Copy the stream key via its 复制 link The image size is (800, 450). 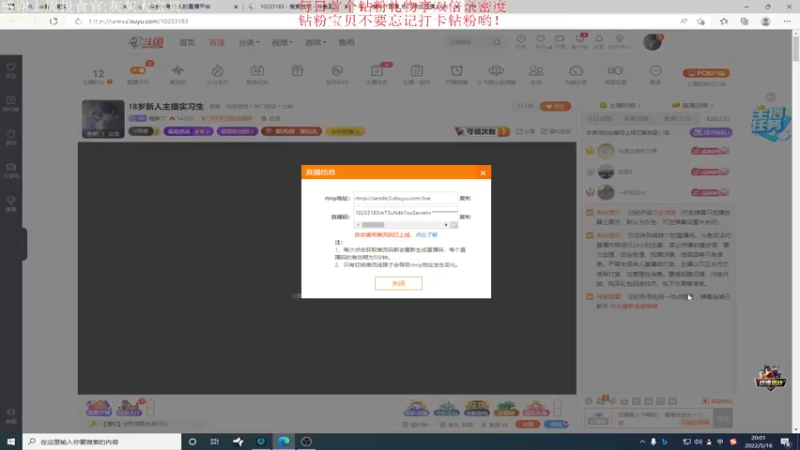tap(465, 217)
